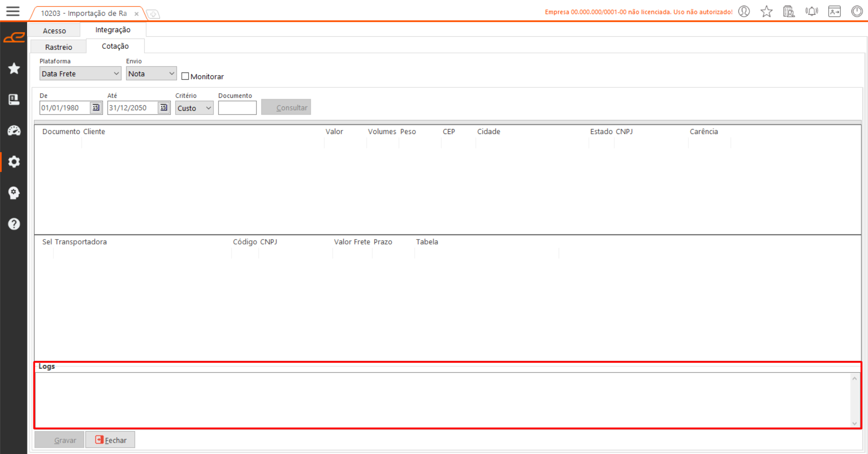Open the user profile icon in top bar

744,11
